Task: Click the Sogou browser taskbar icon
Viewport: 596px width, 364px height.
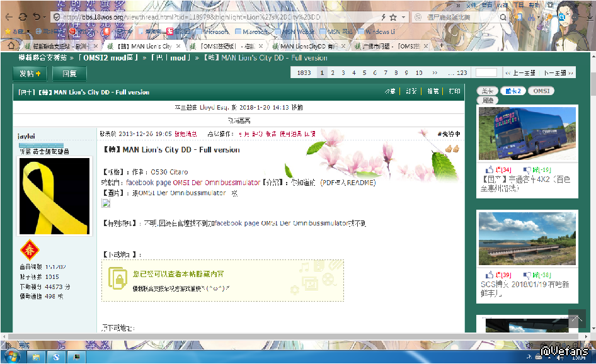Action: point(56,357)
